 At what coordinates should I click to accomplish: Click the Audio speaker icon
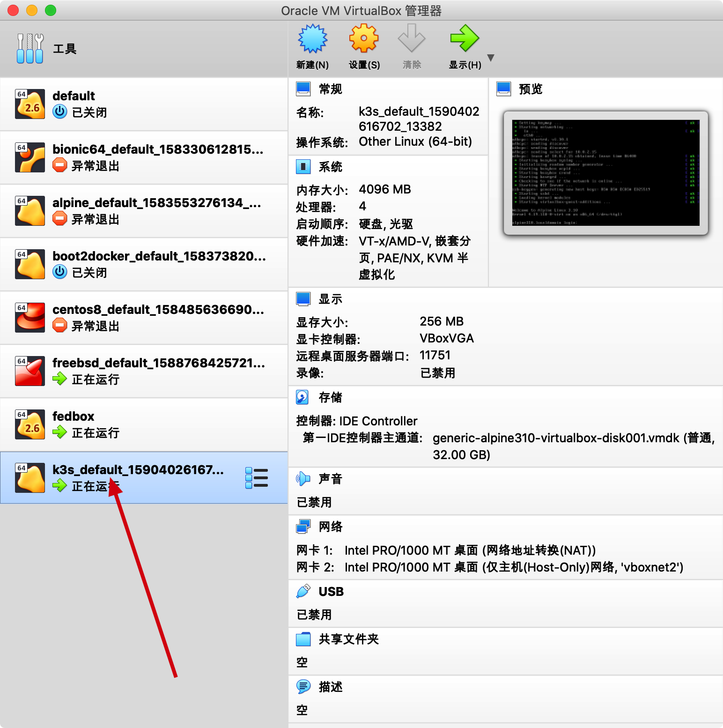303,479
